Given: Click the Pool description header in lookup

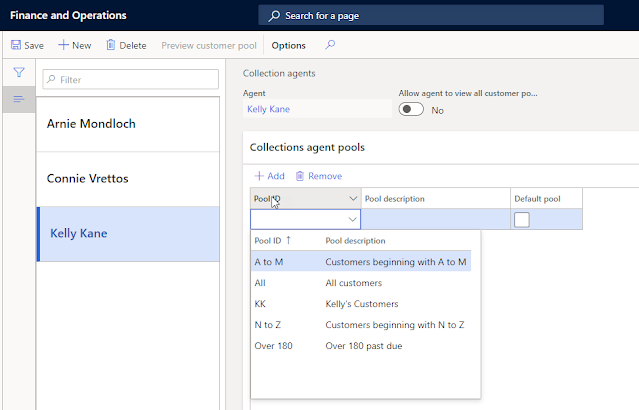Looking at the screenshot, I should pyautogui.click(x=355, y=240).
